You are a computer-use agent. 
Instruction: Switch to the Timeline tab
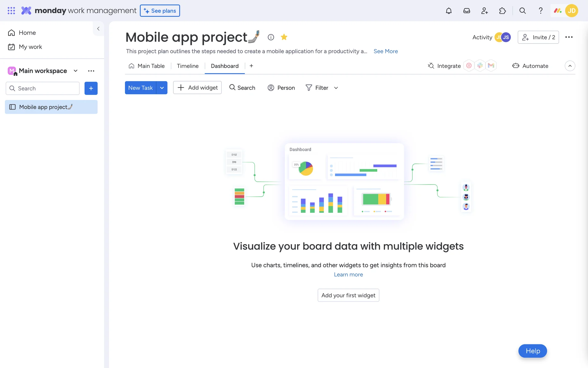[x=187, y=66]
